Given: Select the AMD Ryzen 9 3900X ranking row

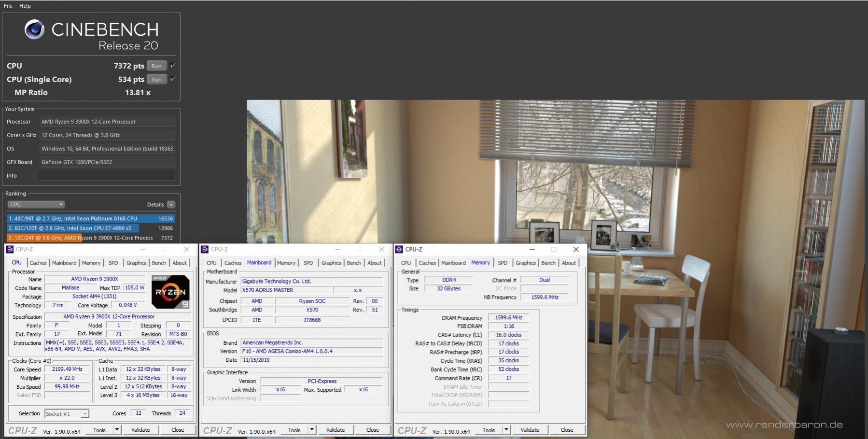Looking at the screenshot, I should point(91,238).
